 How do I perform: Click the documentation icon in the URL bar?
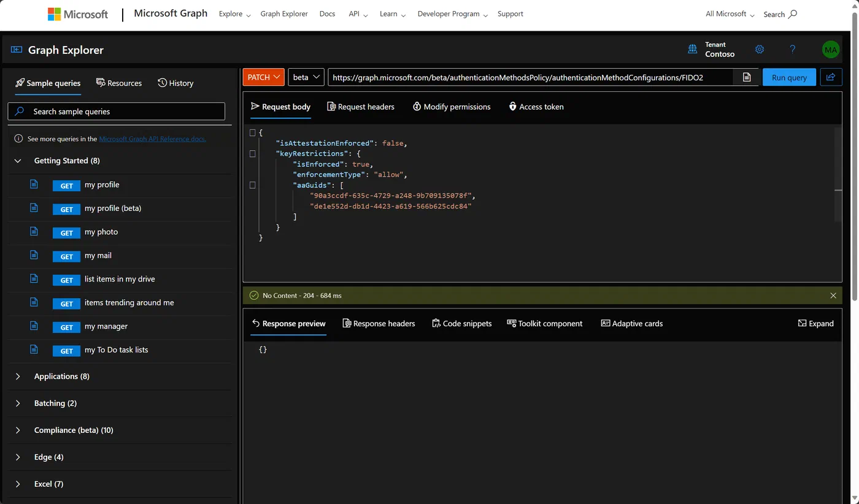[x=747, y=77]
